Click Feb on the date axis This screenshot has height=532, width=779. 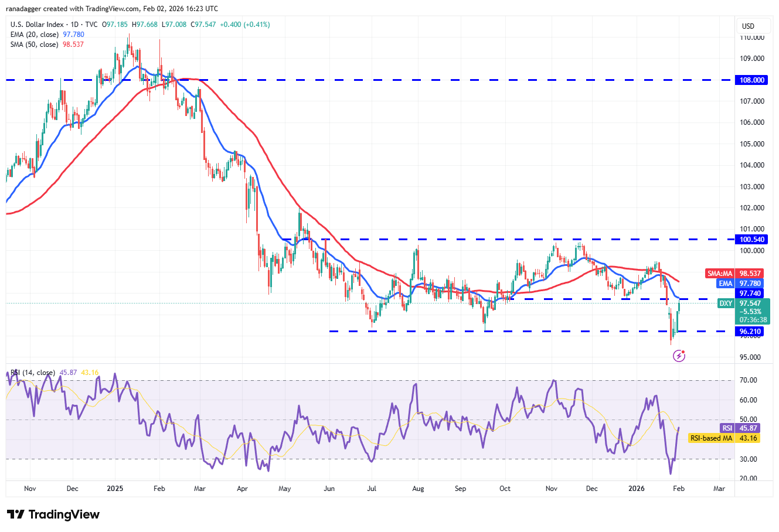tap(678, 488)
